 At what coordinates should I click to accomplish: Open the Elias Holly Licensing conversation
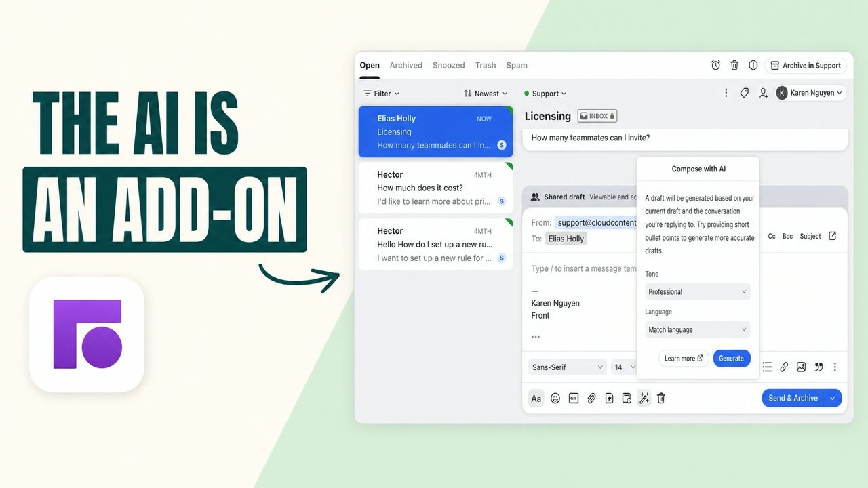pos(435,131)
